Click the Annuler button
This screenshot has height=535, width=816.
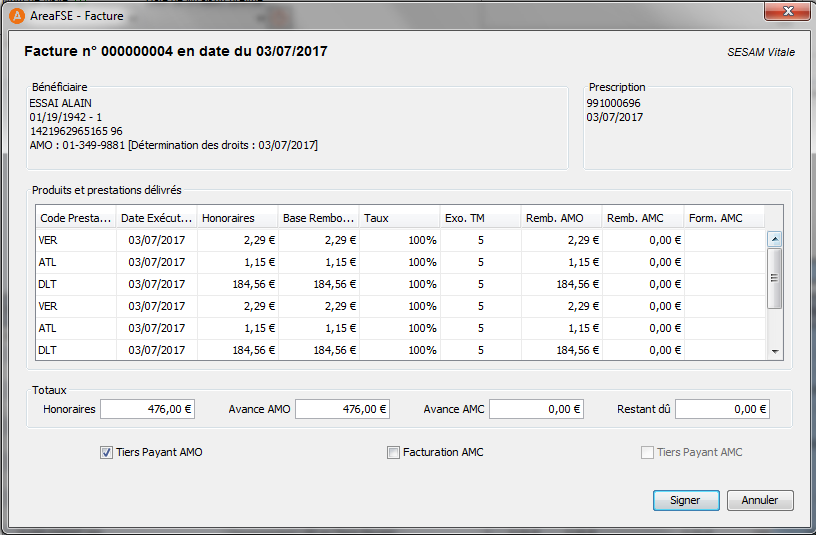[760, 500]
